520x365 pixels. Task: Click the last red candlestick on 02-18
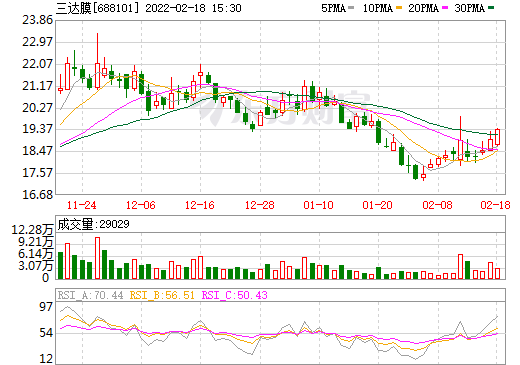click(x=497, y=137)
